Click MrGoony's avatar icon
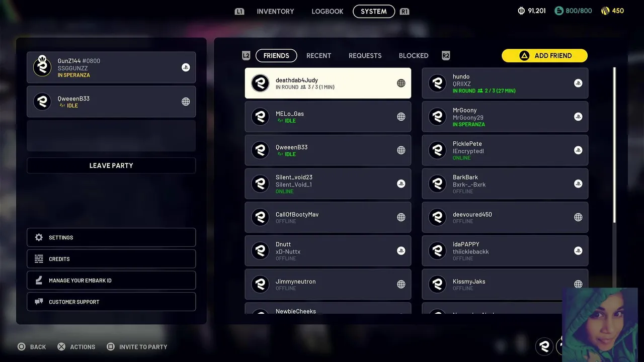644x362 pixels. [x=437, y=117]
